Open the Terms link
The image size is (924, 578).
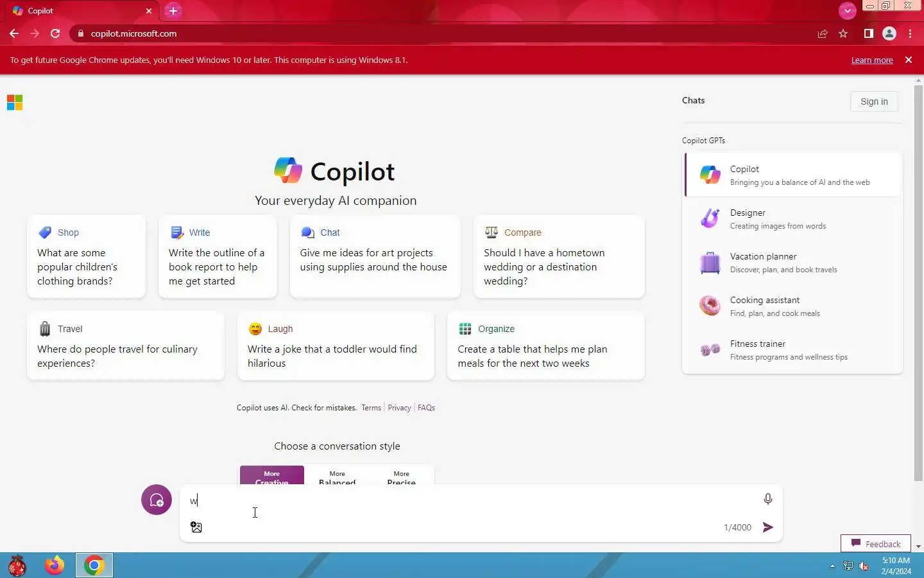click(371, 408)
